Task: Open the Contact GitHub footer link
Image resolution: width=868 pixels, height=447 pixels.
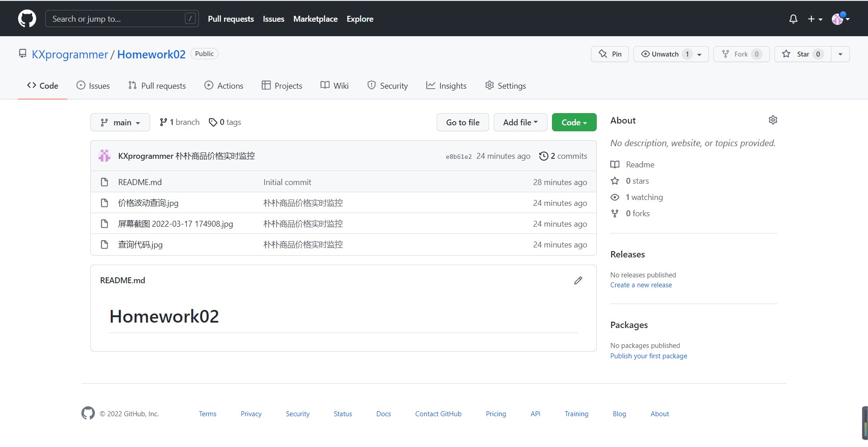Action: click(438, 414)
